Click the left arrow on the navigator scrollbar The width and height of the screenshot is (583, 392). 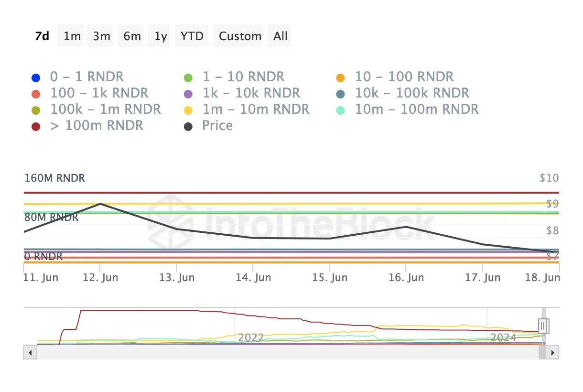(30, 352)
